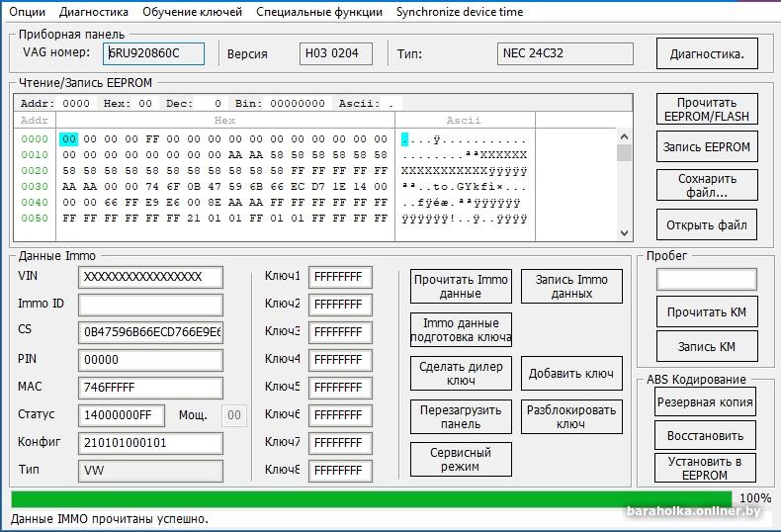Select hex address row 0030
This screenshot has width=781, height=532.
[35, 187]
